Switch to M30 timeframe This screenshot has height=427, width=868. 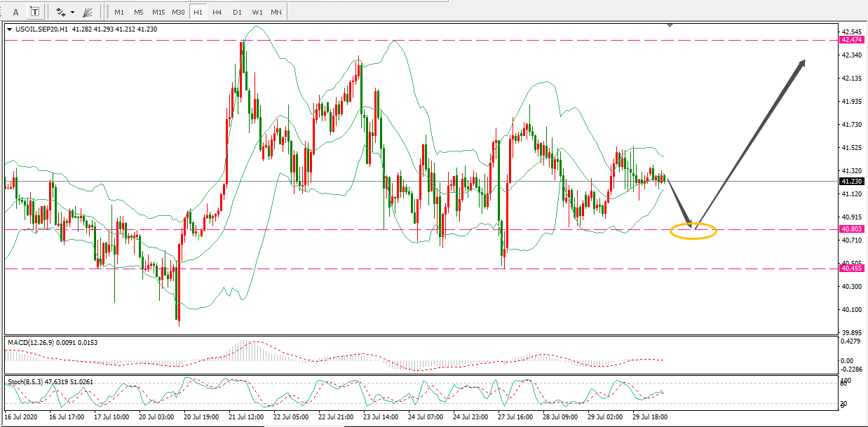(179, 13)
